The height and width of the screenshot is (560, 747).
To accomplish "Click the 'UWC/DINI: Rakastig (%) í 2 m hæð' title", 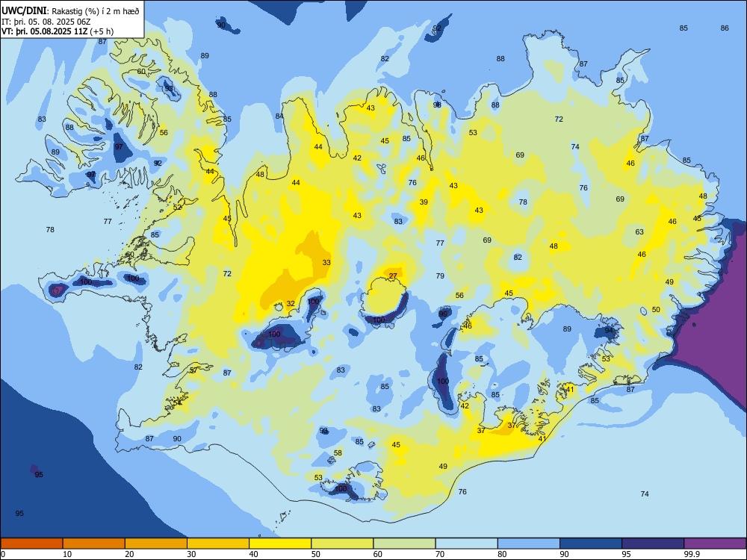I will [70, 11].
